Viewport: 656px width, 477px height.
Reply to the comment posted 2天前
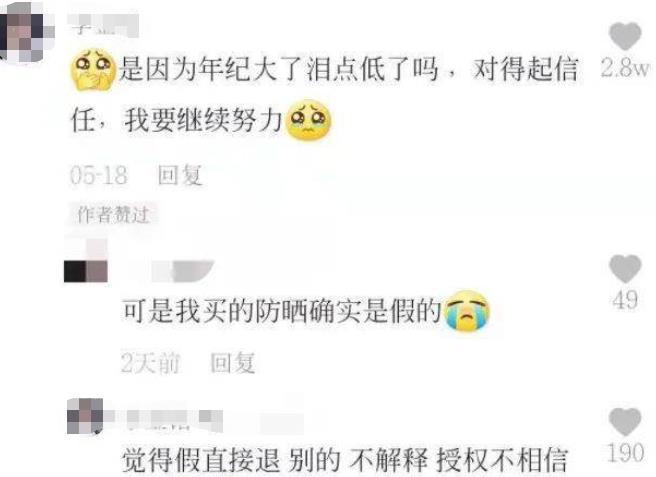[233, 363]
